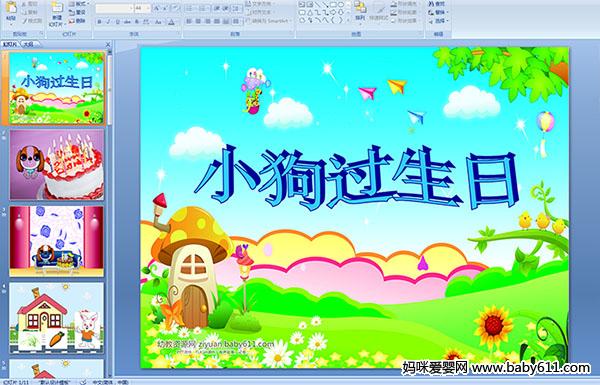Toggle italic formatting
This screenshot has height=385, width=600.
click(108, 22)
